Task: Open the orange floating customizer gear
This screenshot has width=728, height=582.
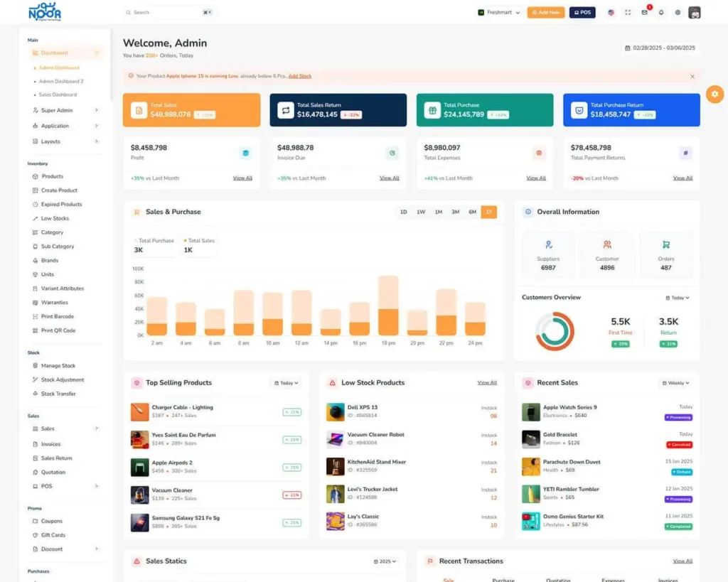Action: 714,94
